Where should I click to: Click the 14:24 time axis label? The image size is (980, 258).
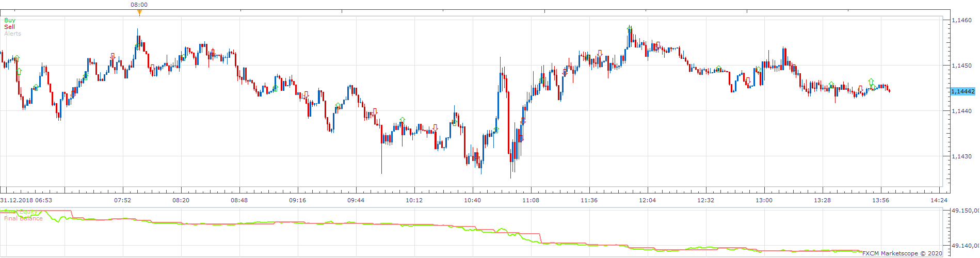tap(939, 200)
